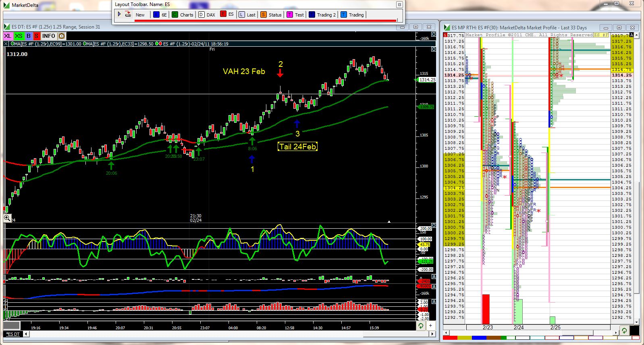Switch to the DAX layout
Screen dimensions: 644x345
pyautogui.click(x=211, y=14)
